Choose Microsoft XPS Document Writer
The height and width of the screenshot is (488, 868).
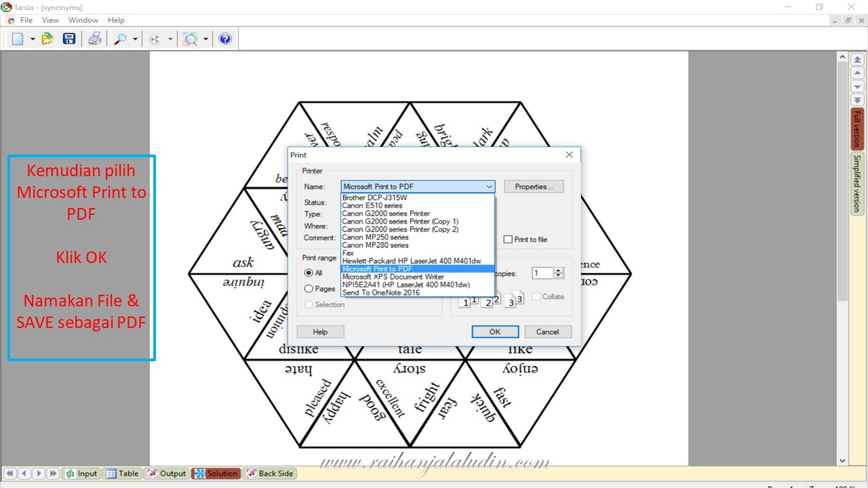[x=418, y=277]
